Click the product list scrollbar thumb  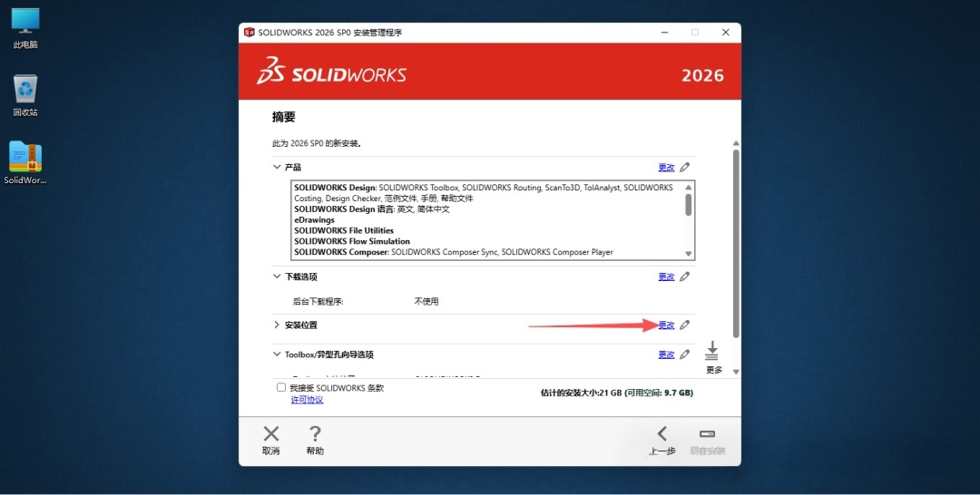coord(688,205)
